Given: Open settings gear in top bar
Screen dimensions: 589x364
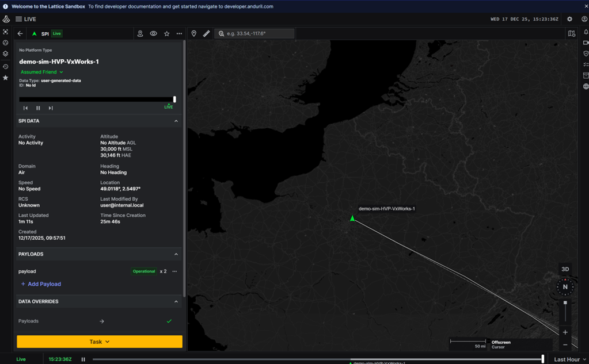Looking at the screenshot, I should click(569, 19).
